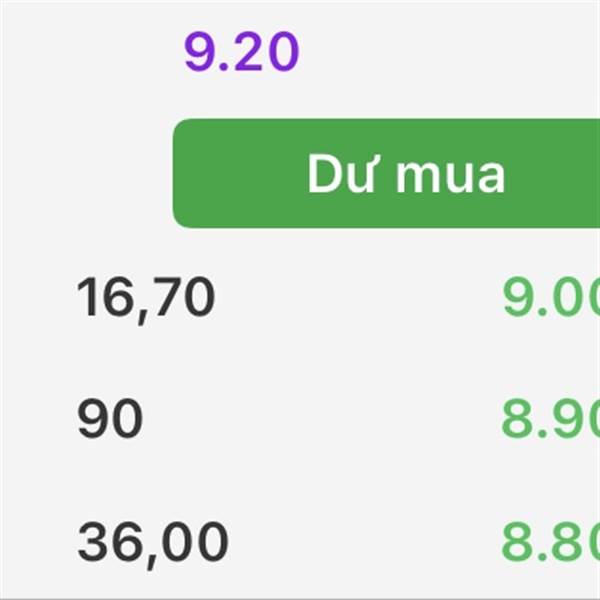Use 9.20 as the order price
This screenshot has height=600, width=600.
241,52
